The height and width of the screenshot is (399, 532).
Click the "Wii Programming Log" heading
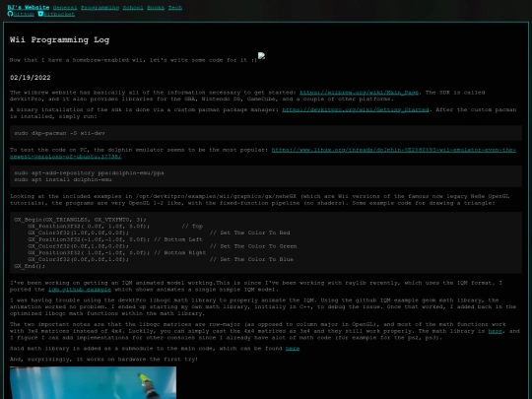point(60,39)
